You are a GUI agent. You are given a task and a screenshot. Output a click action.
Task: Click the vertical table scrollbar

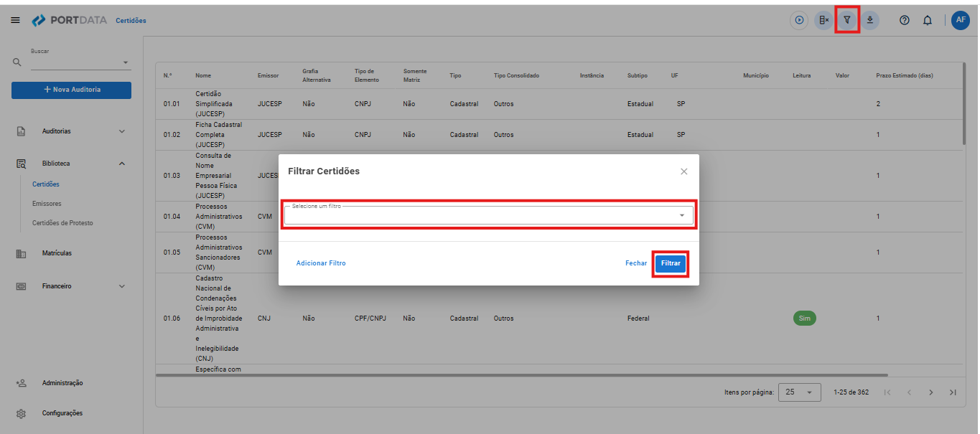coord(964,104)
